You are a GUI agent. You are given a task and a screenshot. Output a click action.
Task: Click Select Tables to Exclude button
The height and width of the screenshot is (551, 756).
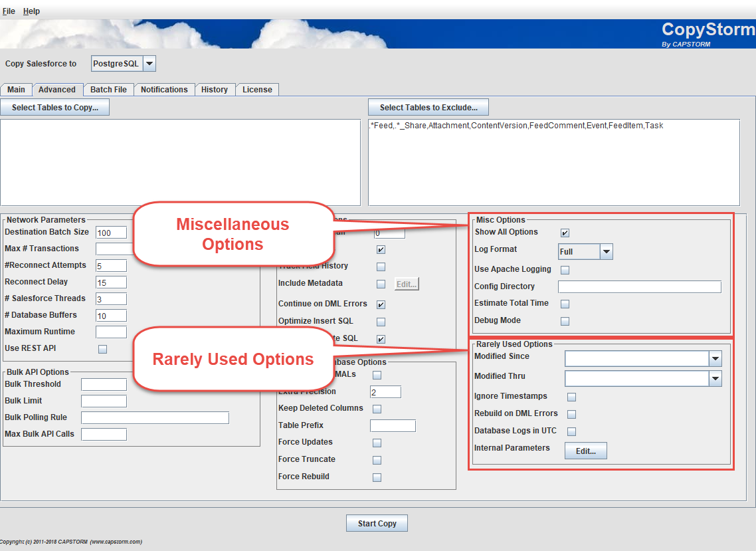428,108
